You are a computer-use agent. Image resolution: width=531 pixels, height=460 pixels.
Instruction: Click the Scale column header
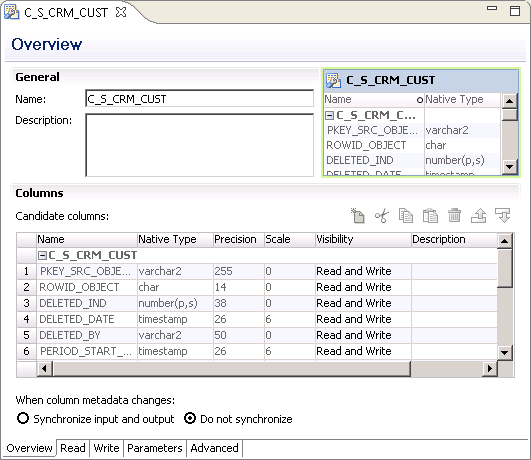(290, 239)
